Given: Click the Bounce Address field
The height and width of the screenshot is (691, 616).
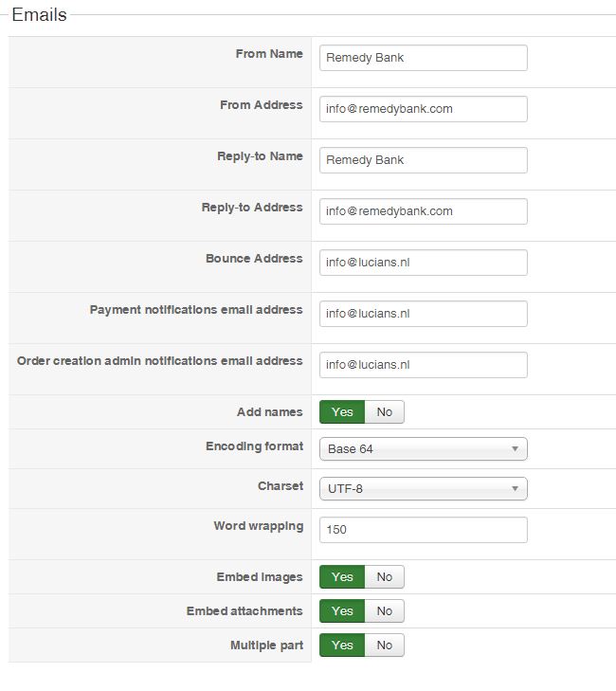Looking at the screenshot, I should tap(423, 263).
